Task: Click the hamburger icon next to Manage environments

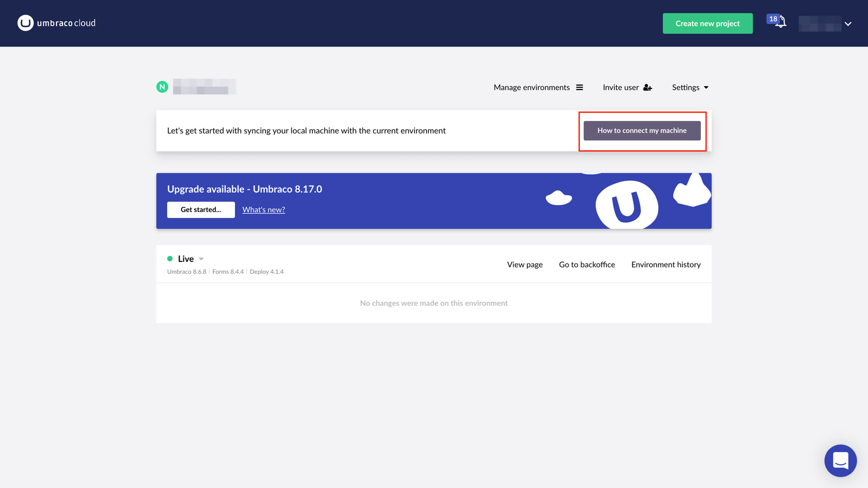Action: click(x=580, y=87)
